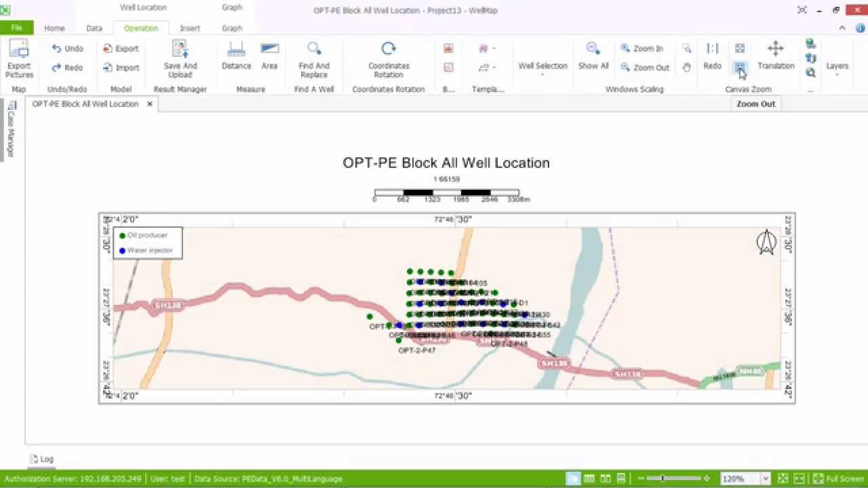
Task: Expand the ribbon collapse chevron
Action: [843, 28]
